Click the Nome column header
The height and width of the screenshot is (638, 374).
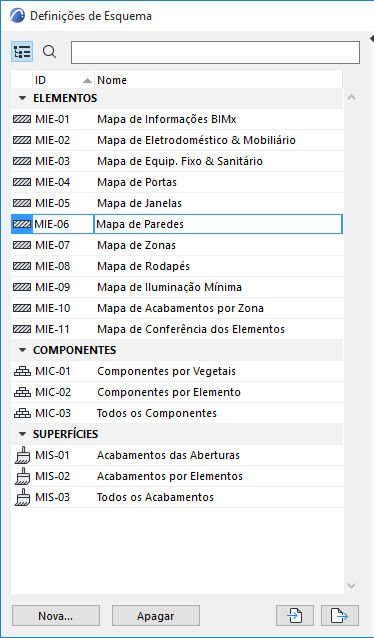pos(219,80)
